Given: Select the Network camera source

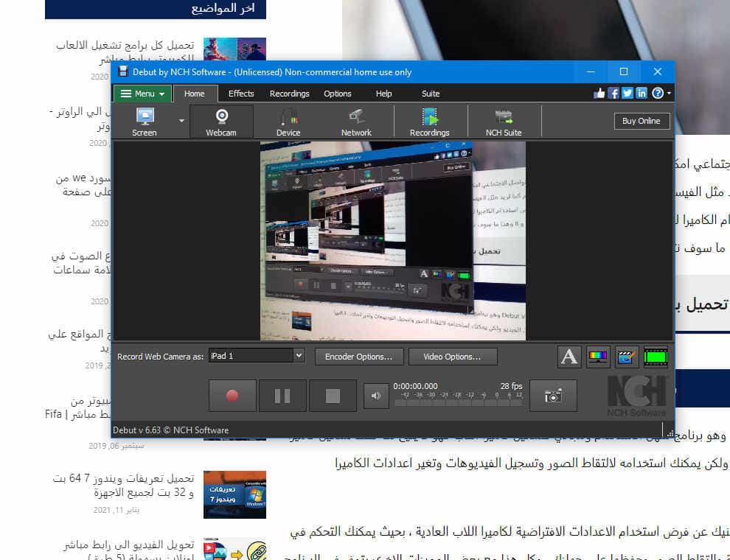Looking at the screenshot, I should [356, 122].
